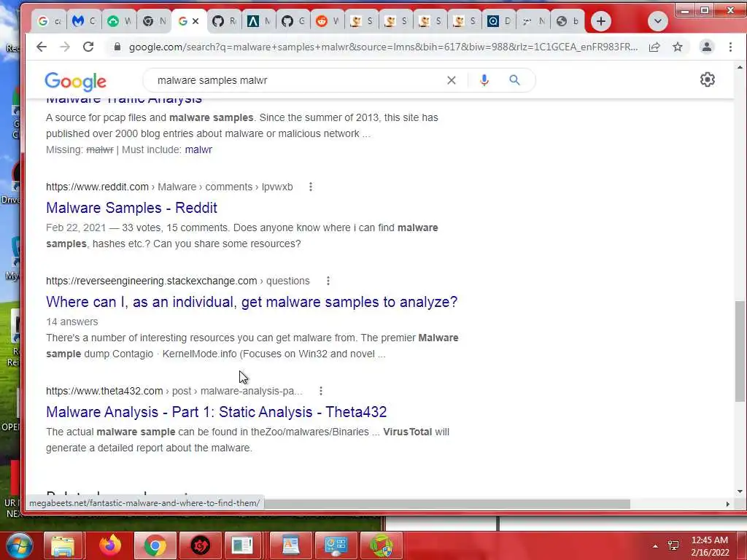Switch to the Reddit tab
The image size is (747, 560).
tap(328, 21)
